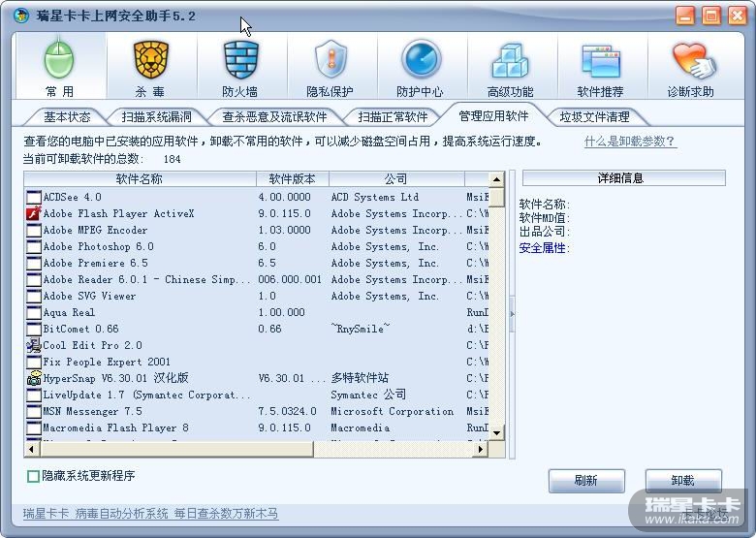This screenshot has width=756, height=538.
Task: Click the LiveUpdate 1.7 row icon
Action: coord(34,395)
